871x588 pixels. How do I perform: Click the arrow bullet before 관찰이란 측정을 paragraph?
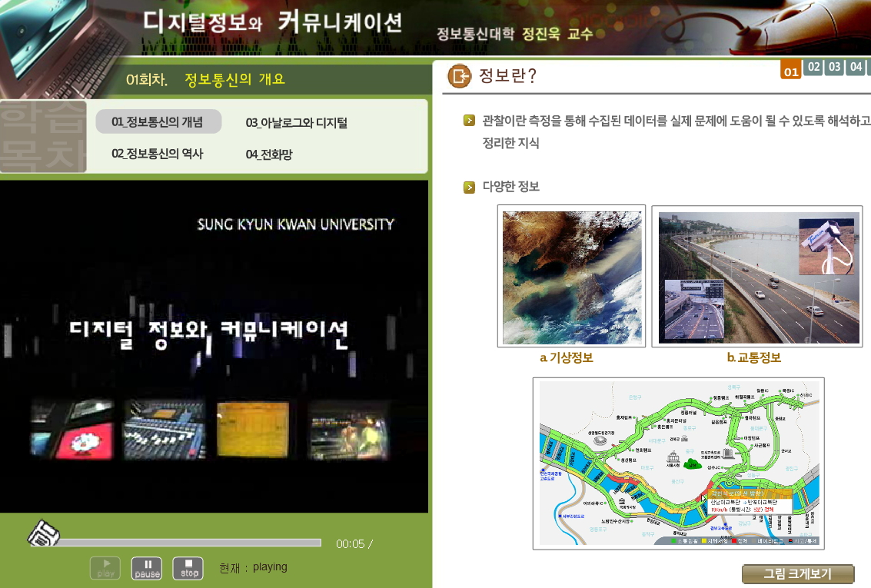tap(469, 121)
